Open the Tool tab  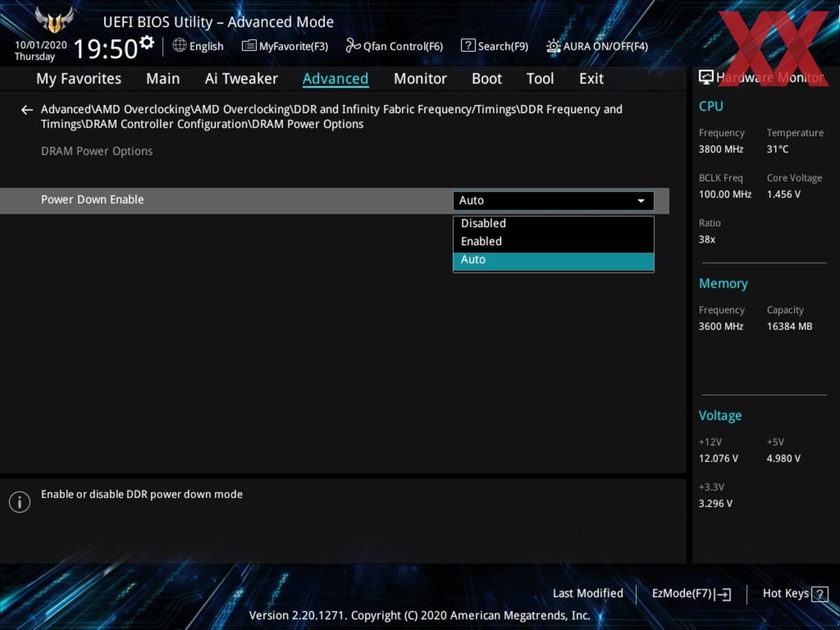point(540,78)
